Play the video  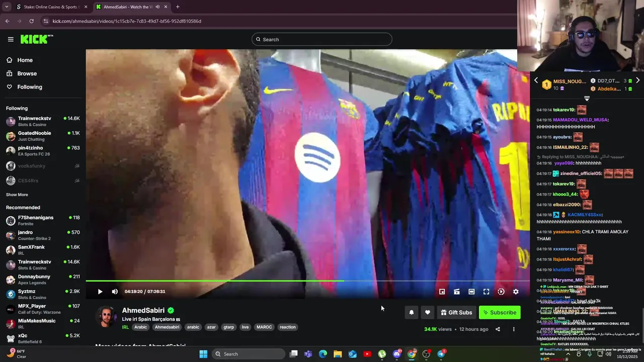[x=100, y=292]
